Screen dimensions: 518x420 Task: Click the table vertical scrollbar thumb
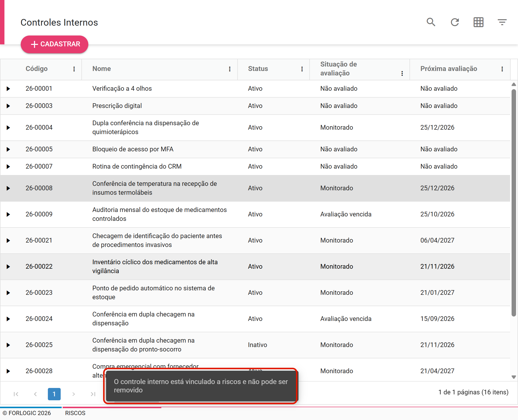(514, 203)
